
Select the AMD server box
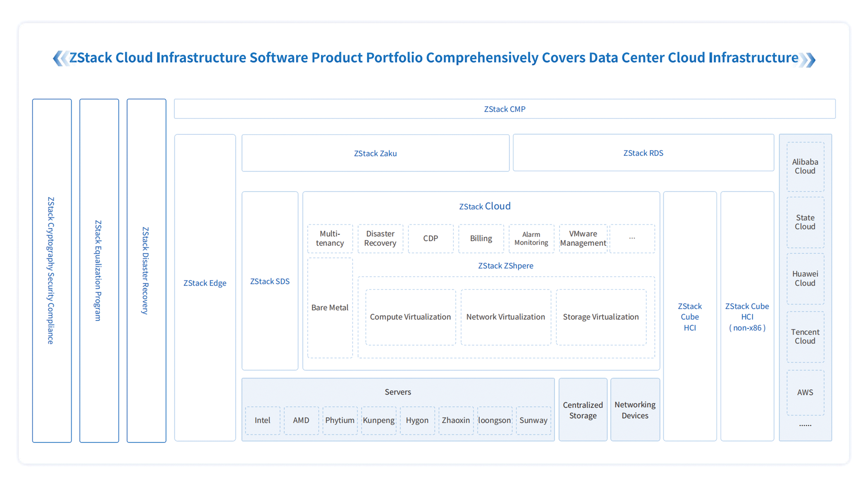click(x=301, y=421)
